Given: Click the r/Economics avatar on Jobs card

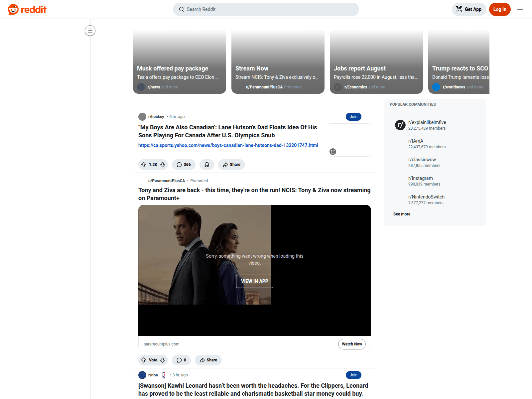Looking at the screenshot, I should (338, 87).
